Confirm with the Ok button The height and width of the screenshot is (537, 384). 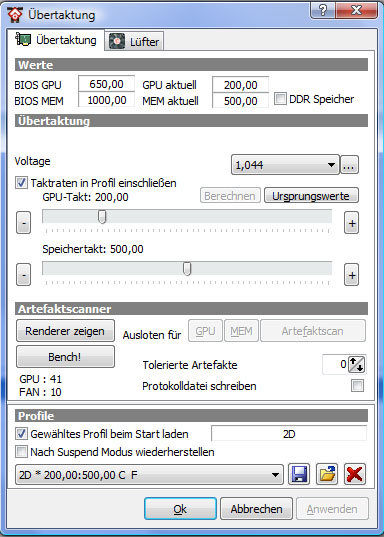(180, 509)
